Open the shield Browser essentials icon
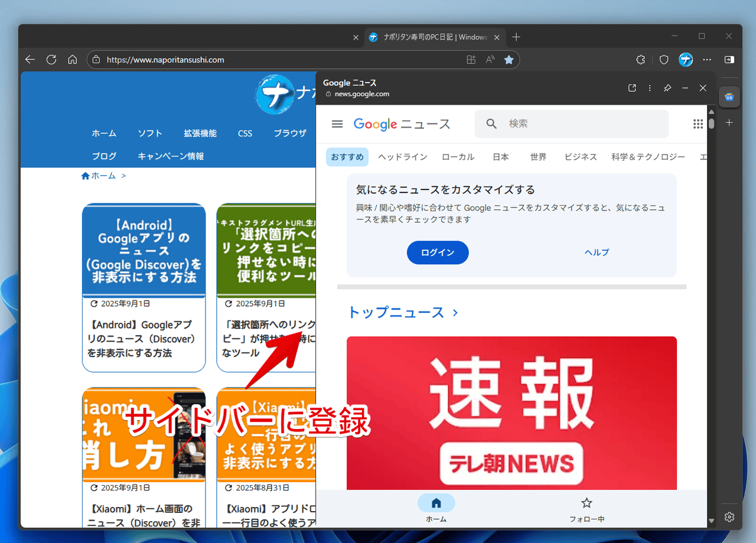Viewport: 756px width, 543px height. 664,60
